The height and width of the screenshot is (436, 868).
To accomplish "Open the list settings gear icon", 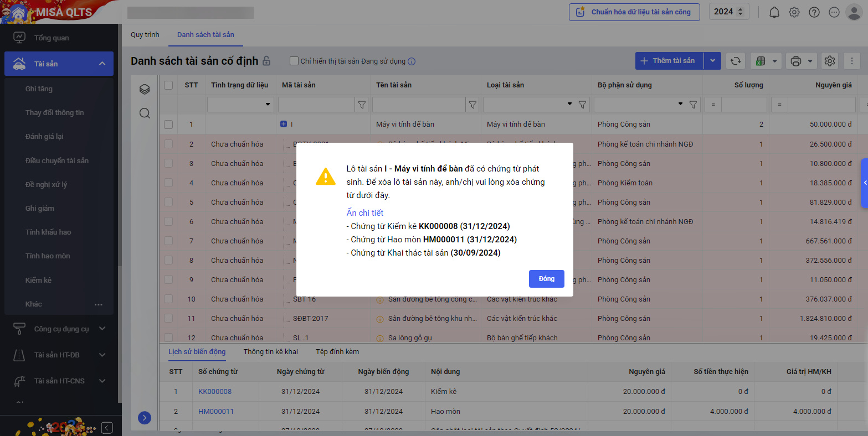I will point(829,61).
